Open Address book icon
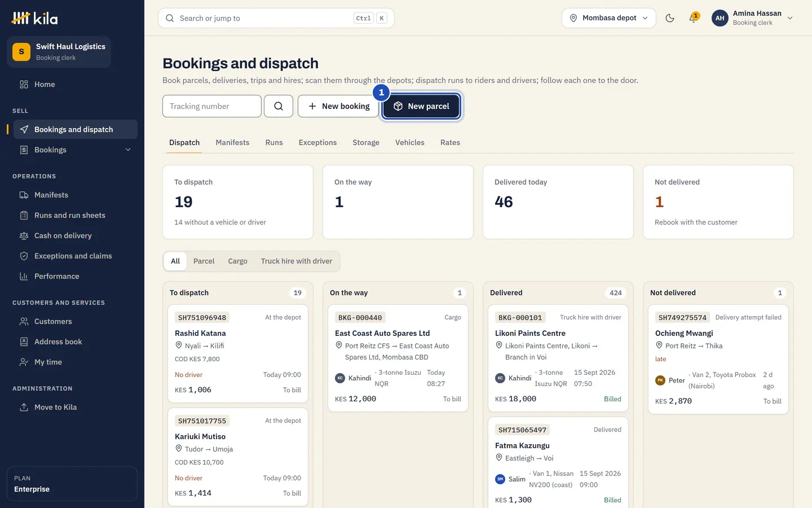Image resolution: width=812 pixels, height=508 pixels. [x=24, y=342]
